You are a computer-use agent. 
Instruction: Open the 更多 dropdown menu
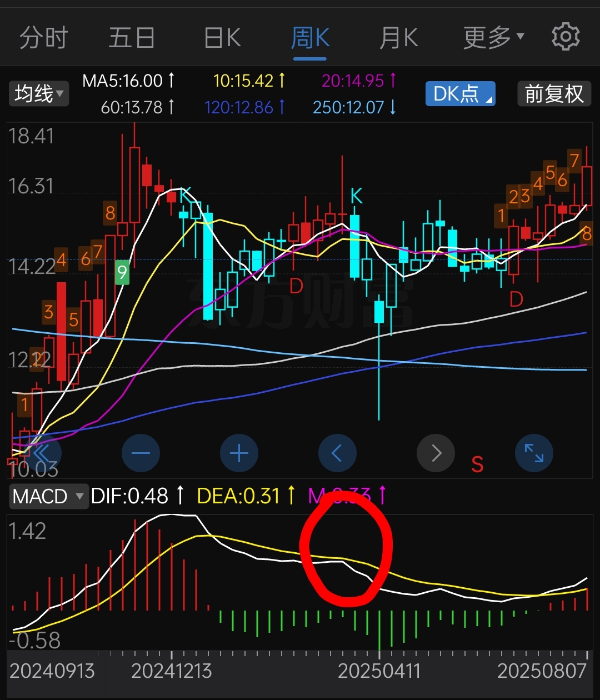[x=493, y=38]
